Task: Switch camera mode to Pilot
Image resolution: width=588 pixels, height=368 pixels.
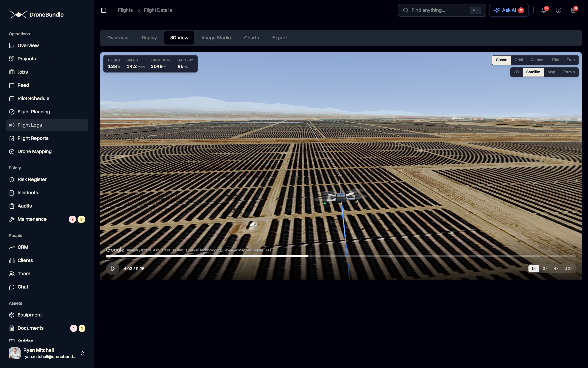Action: tap(555, 60)
